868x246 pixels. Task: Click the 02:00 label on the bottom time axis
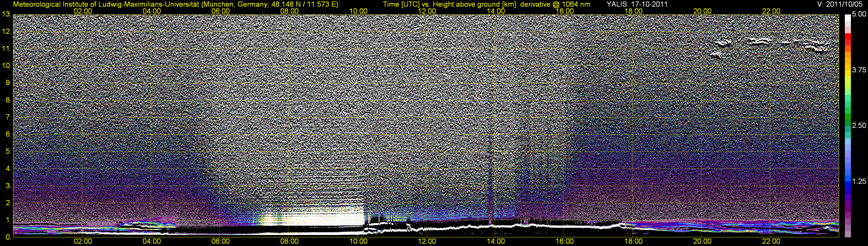point(83,241)
